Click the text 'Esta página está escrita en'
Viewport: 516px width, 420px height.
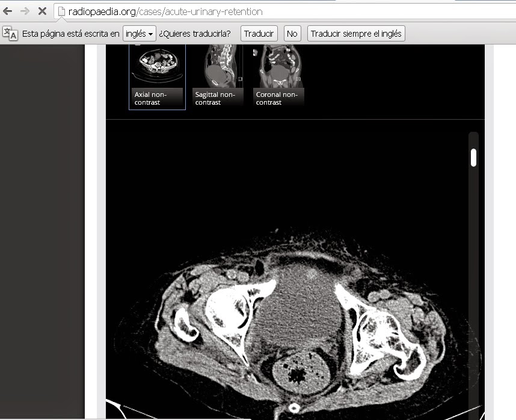tap(71, 34)
